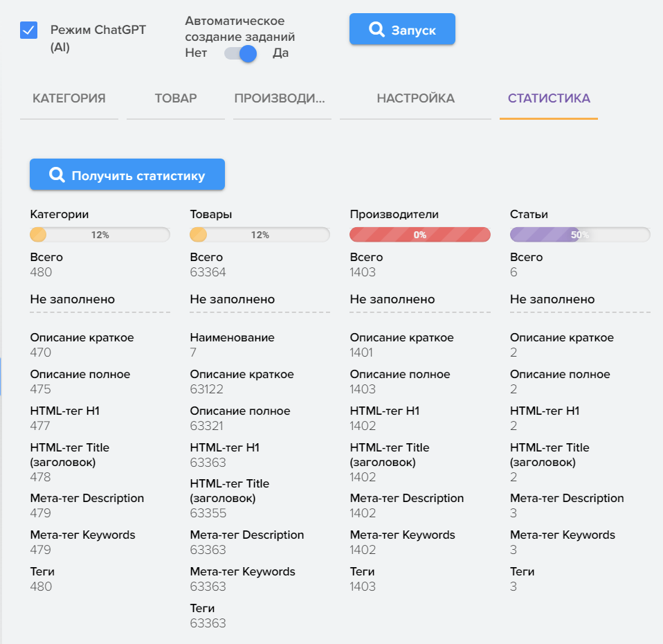Toggle the automatic task creation switch
The width and height of the screenshot is (663, 644).
point(240,53)
